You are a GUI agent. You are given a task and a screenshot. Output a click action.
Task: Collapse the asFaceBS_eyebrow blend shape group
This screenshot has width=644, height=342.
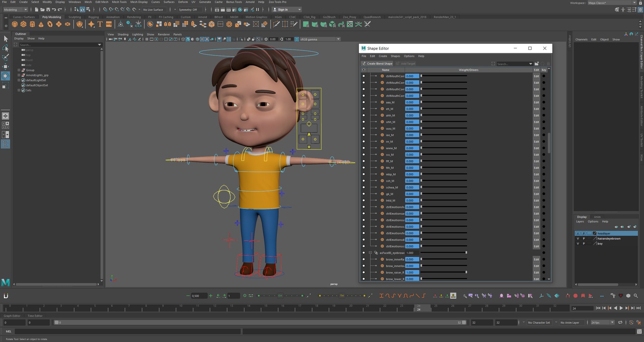click(x=370, y=253)
